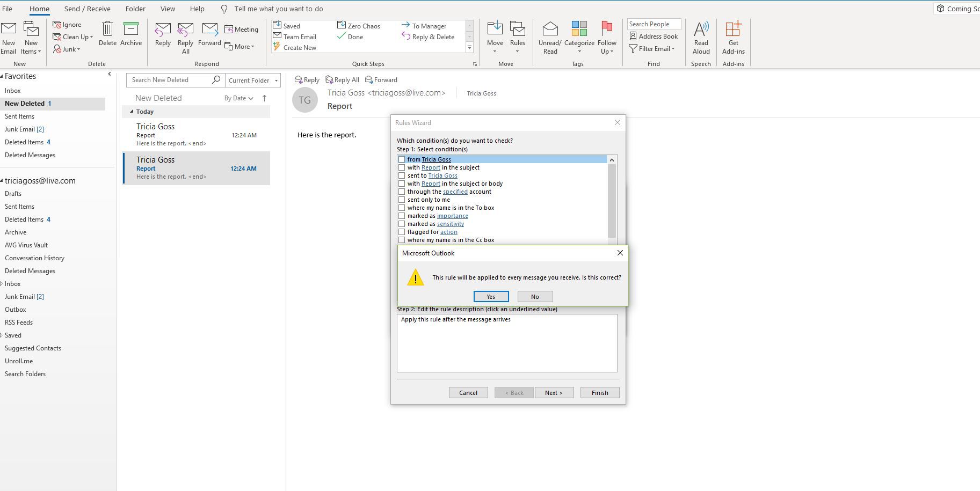Open the By Date sort dropdown
The image size is (980, 491).
pyautogui.click(x=239, y=98)
